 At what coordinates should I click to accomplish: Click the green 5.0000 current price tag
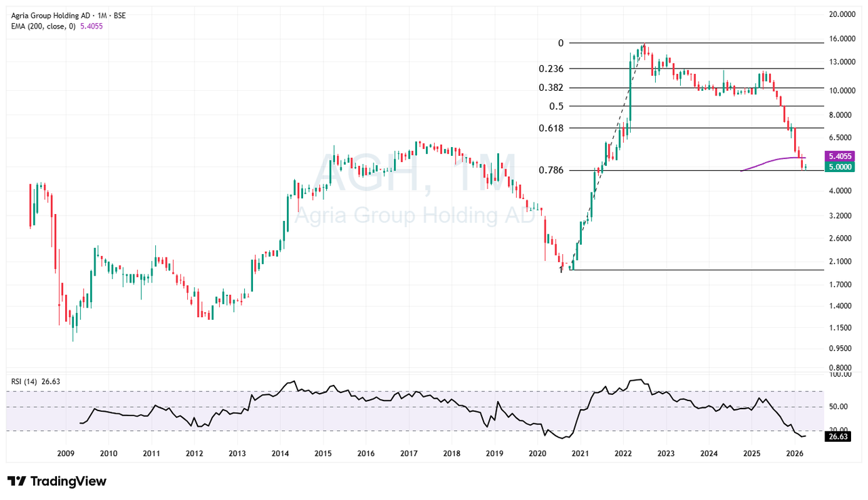click(x=840, y=167)
